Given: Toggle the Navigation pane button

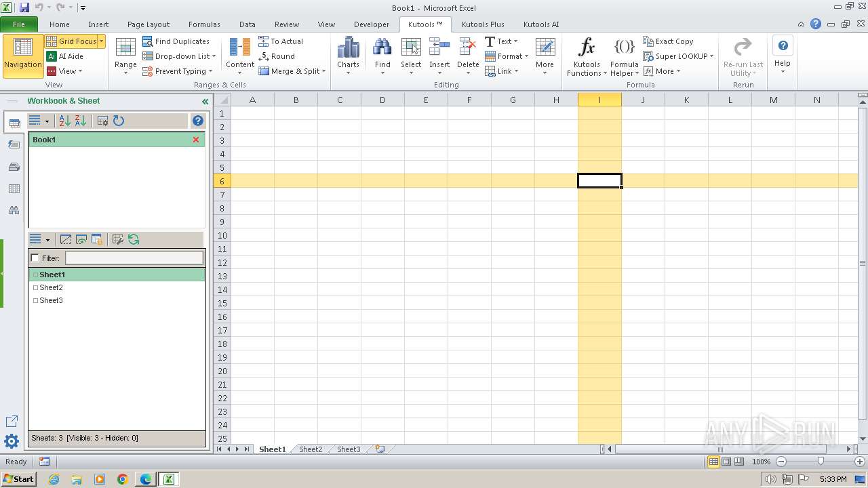Looking at the screenshot, I should (x=23, y=56).
